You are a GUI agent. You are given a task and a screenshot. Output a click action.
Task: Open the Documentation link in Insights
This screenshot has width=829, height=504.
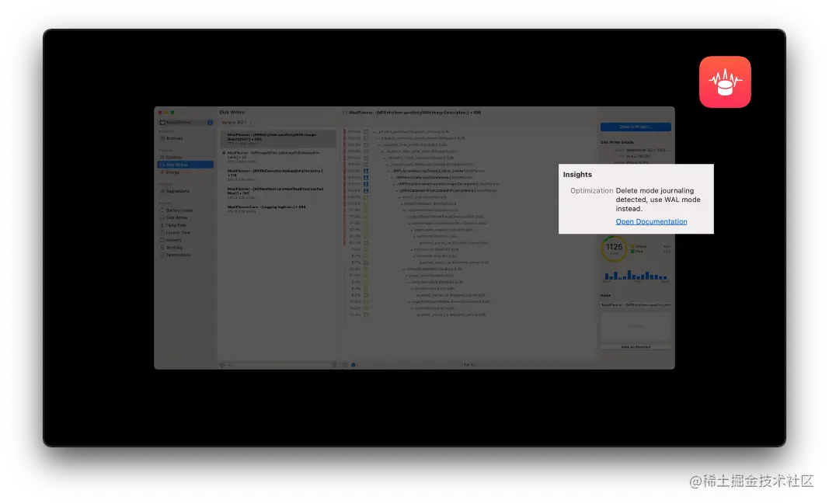click(651, 221)
